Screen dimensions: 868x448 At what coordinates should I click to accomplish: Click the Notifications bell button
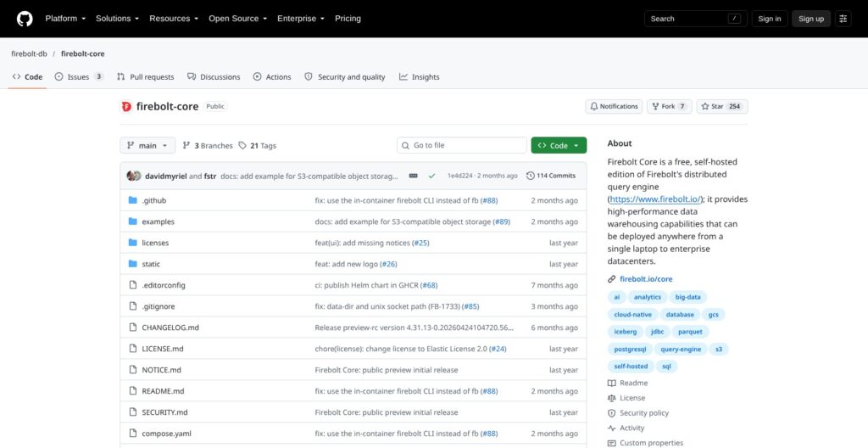pos(614,106)
